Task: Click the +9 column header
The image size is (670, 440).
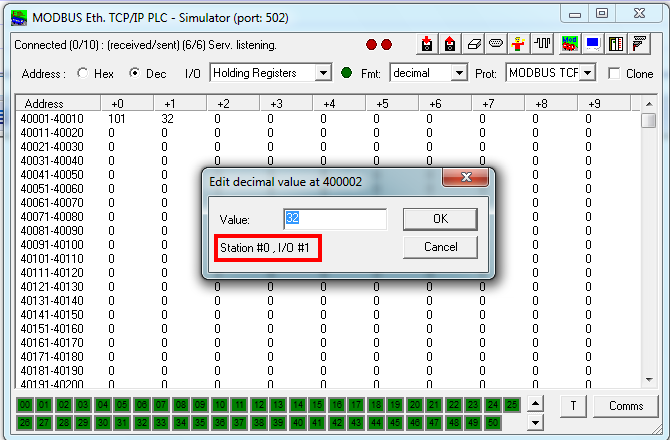Action: pos(604,104)
